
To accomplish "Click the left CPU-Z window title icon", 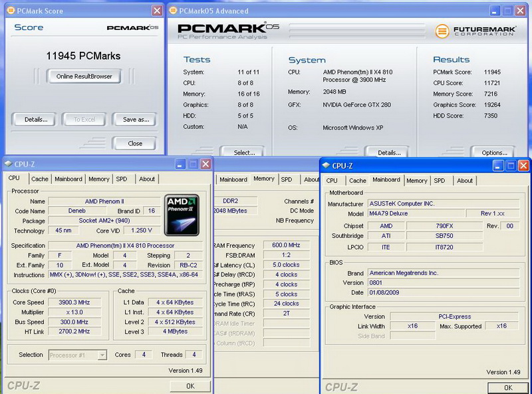I will [9, 164].
